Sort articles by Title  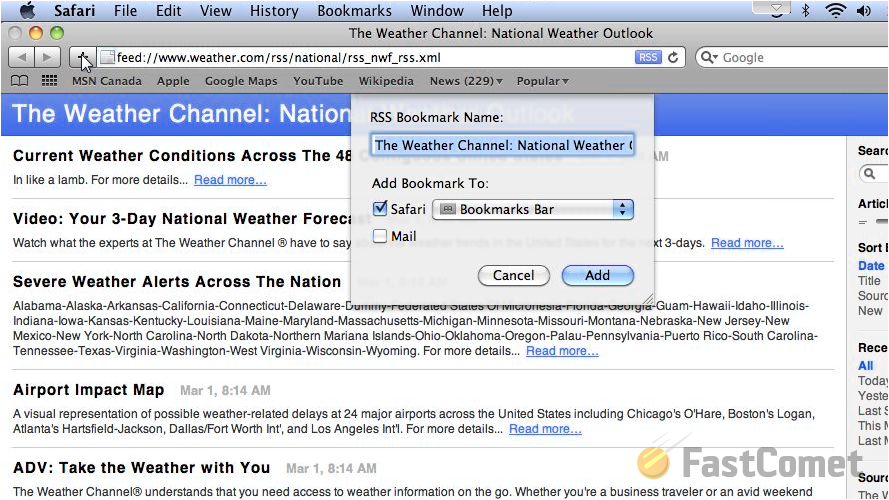point(869,281)
